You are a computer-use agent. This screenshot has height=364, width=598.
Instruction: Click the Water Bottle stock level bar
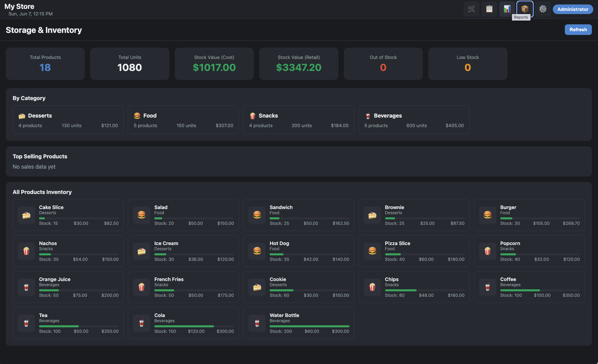pos(310,326)
